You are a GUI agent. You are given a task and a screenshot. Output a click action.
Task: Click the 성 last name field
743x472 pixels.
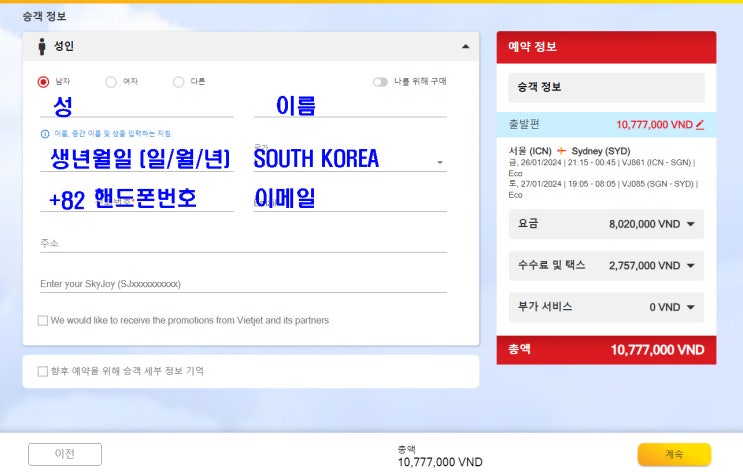[x=137, y=106]
